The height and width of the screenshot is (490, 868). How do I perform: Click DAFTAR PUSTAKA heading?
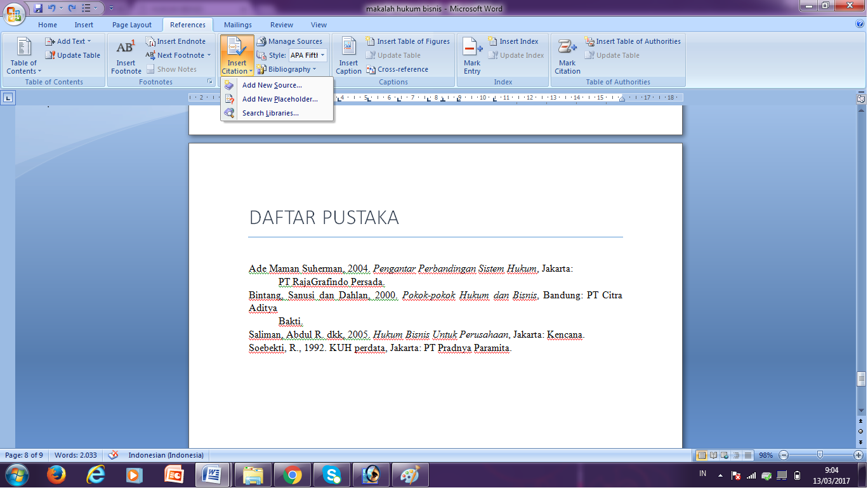click(x=324, y=218)
